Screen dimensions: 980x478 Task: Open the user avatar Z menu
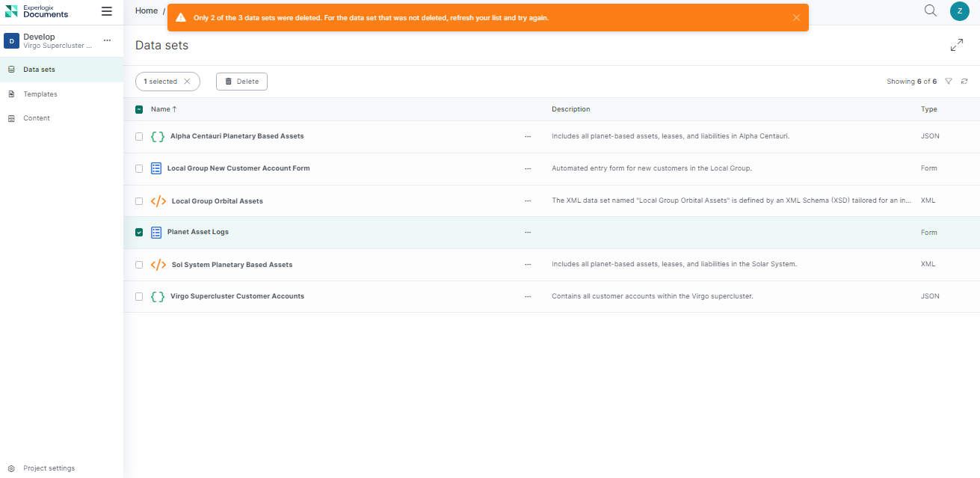coord(959,10)
